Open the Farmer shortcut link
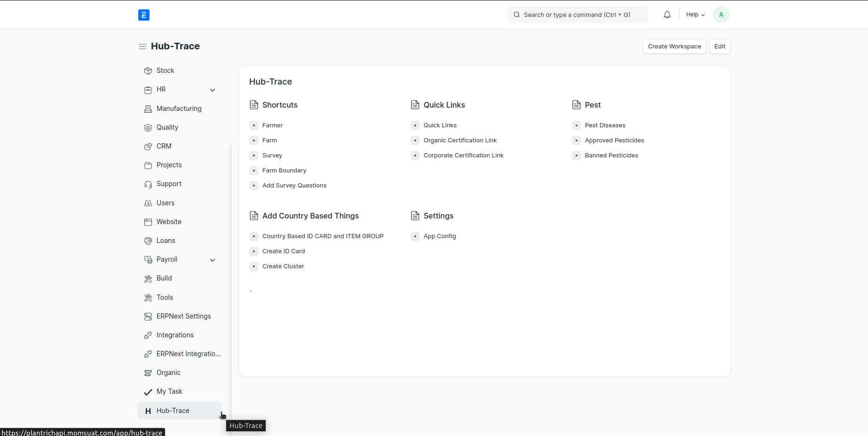868x436 pixels. point(272,125)
